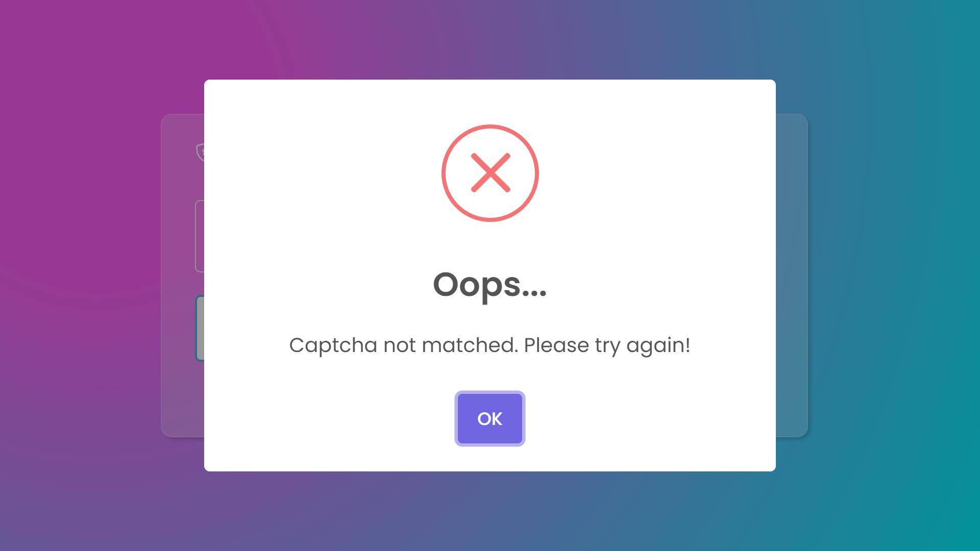
Task: Select OK on captcha mismatch alert
Action: coord(489,418)
